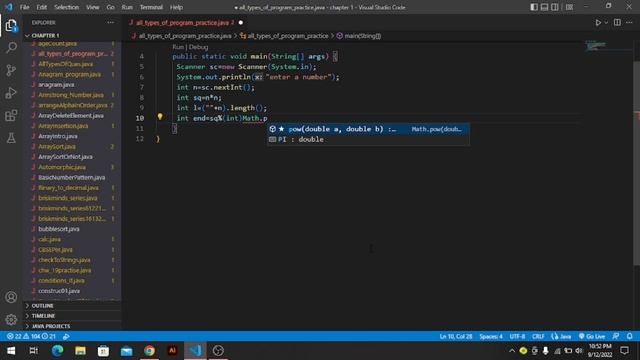Expand the TIMELINE section
The width and height of the screenshot is (640, 360).
(43, 316)
